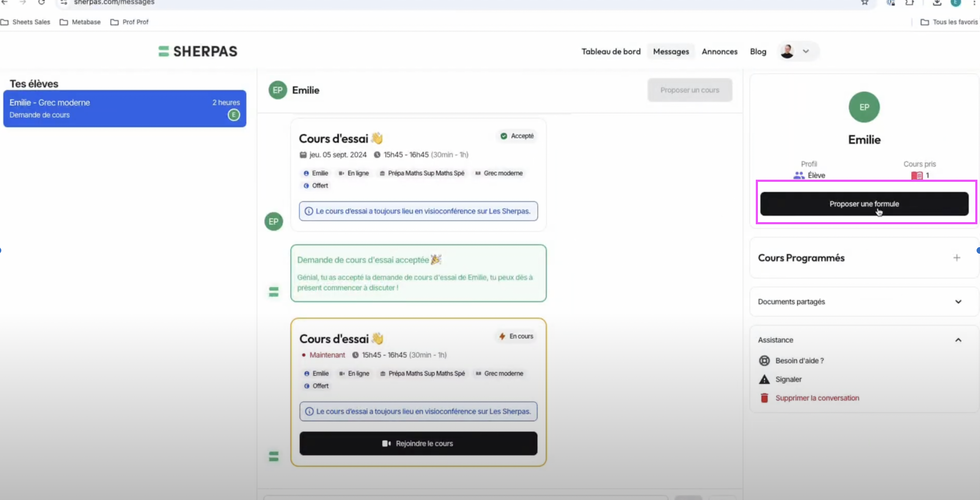The width and height of the screenshot is (980, 500).
Task: Click the Besoin d'aide lifebuoy icon
Action: point(764,361)
